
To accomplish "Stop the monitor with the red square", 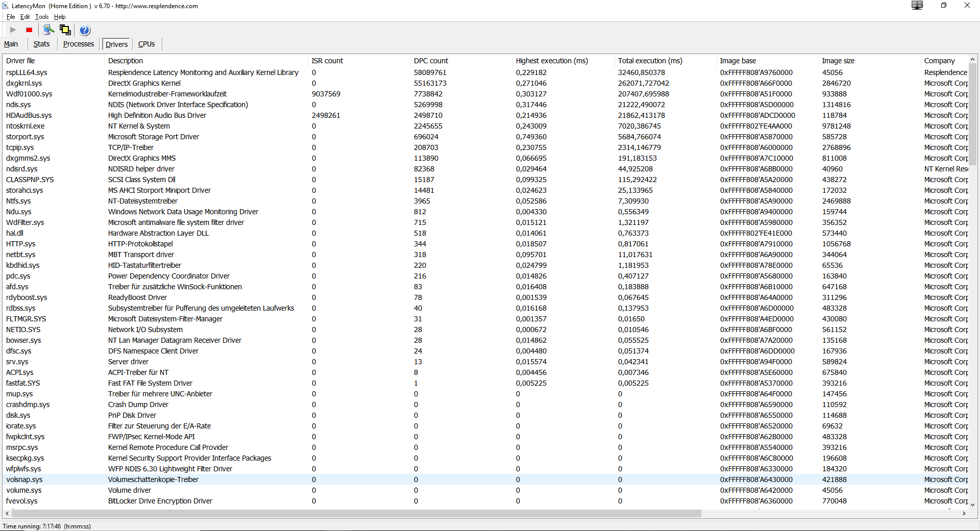I will (29, 30).
